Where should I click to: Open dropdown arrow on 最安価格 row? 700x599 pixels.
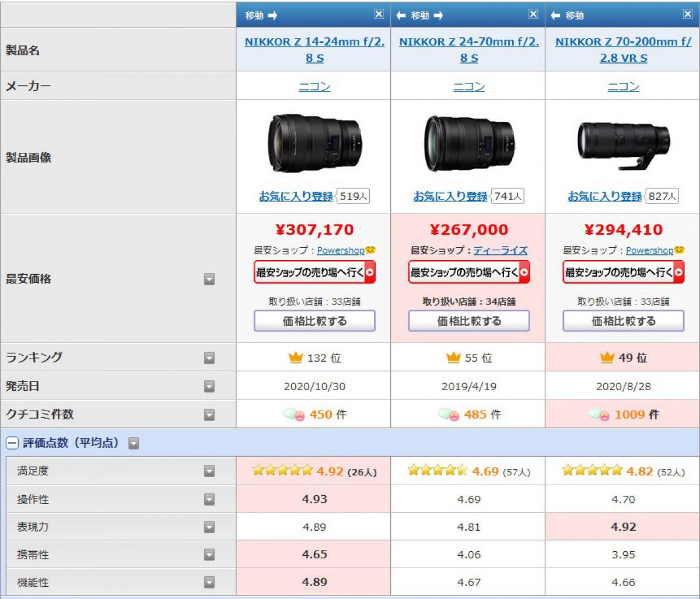[209, 279]
